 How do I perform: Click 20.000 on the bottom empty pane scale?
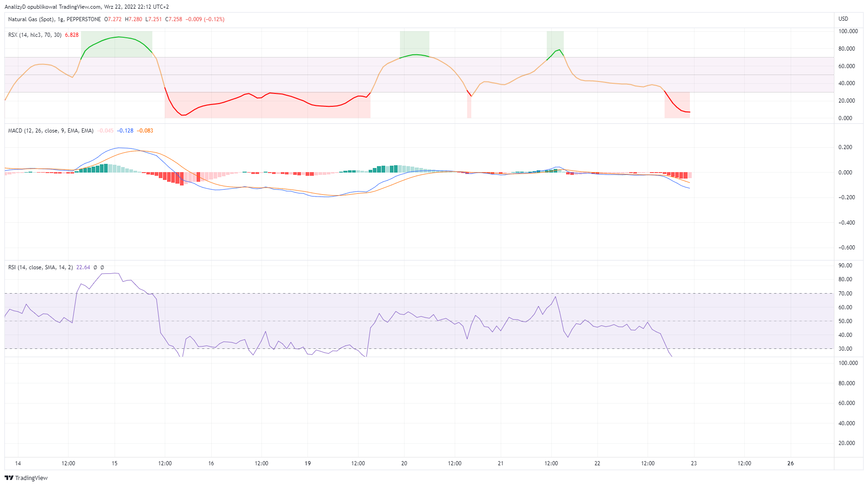click(x=847, y=443)
